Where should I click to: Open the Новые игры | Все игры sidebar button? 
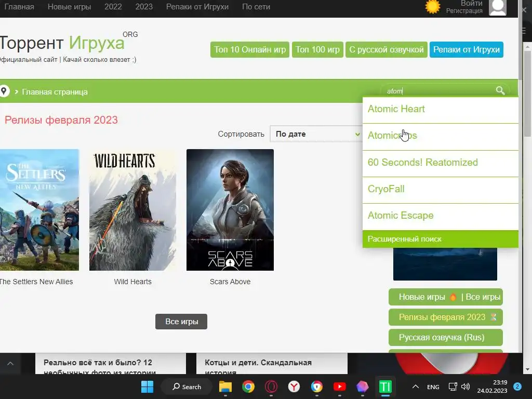pos(445,297)
